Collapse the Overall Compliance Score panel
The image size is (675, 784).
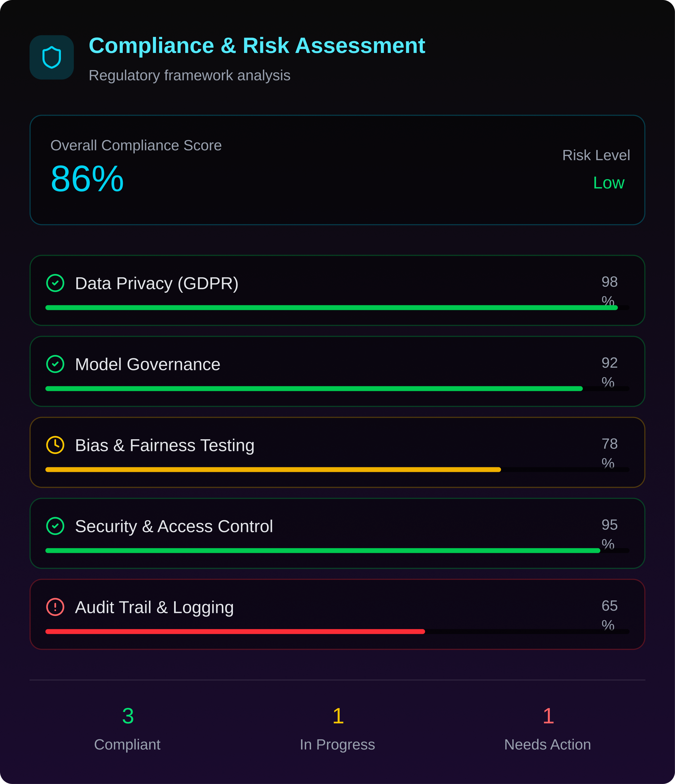click(x=337, y=170)
